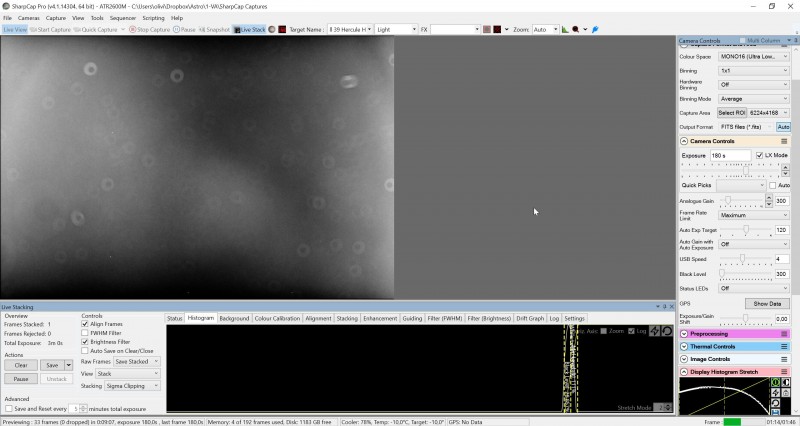800x426 pixels.
Task: Collapse the Display Histogram Stretch section
Action: pos(684,372)
